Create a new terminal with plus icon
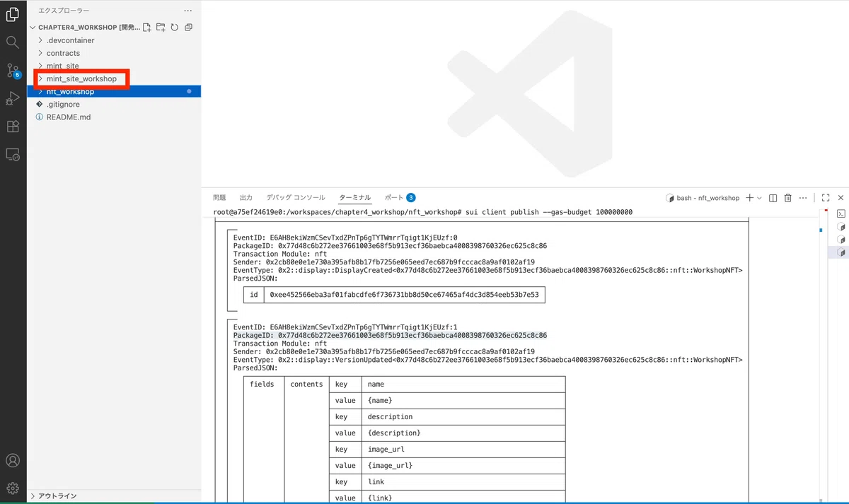 (749, 198)
